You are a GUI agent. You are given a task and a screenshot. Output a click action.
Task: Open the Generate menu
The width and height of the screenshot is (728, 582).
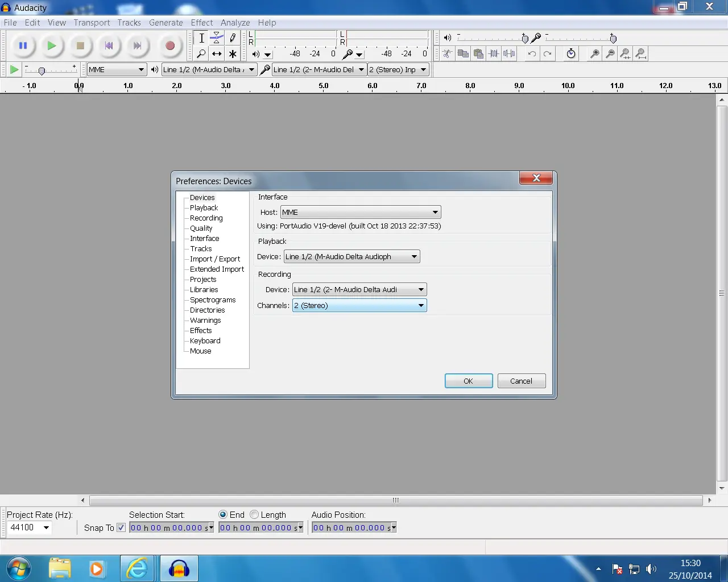pyautogui.click(x=166, y=23)
